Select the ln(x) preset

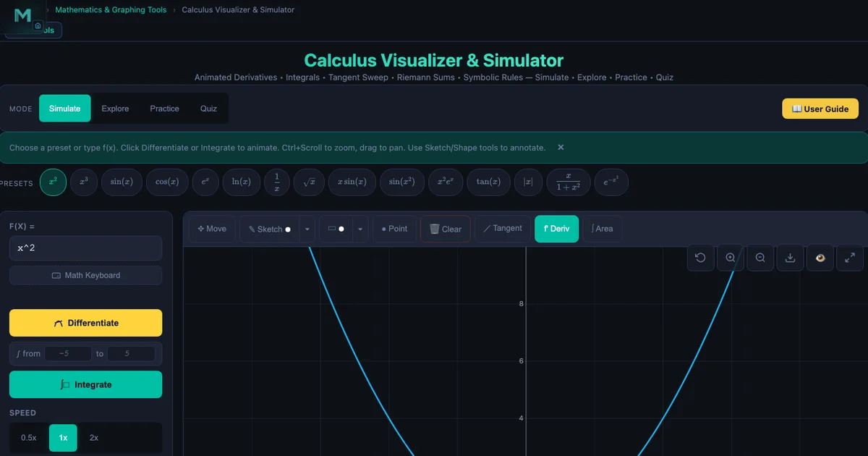tap(241, 182)
